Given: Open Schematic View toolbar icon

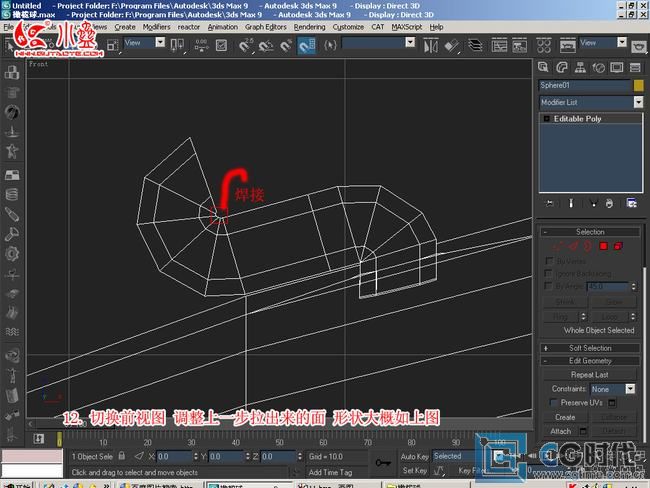Looking at the screenshot, I should click(519, 45).
